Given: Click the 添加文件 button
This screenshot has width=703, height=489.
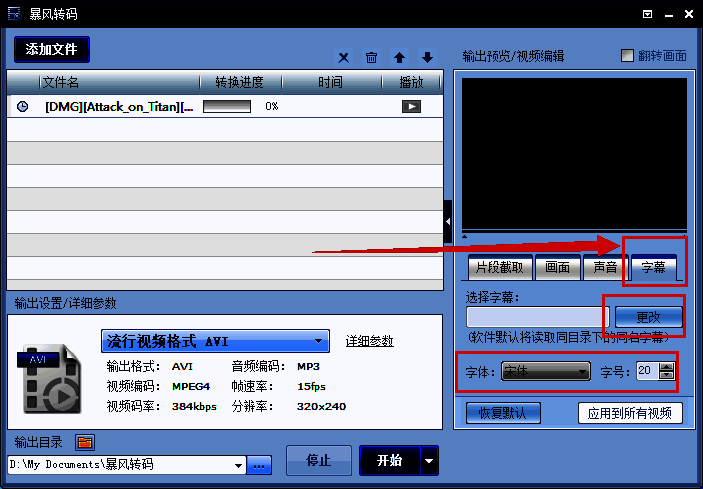Looking at the screenshot, I should tap(52, 49).
